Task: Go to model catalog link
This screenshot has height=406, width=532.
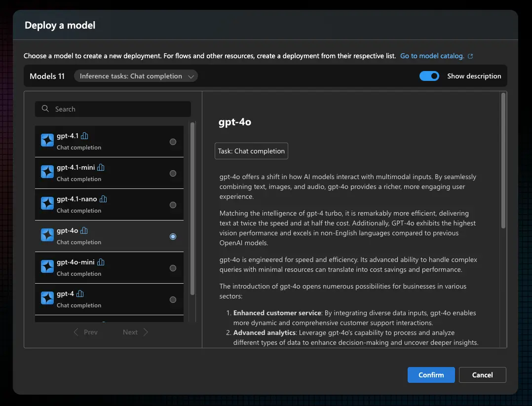Action: [x=432, y=56]
